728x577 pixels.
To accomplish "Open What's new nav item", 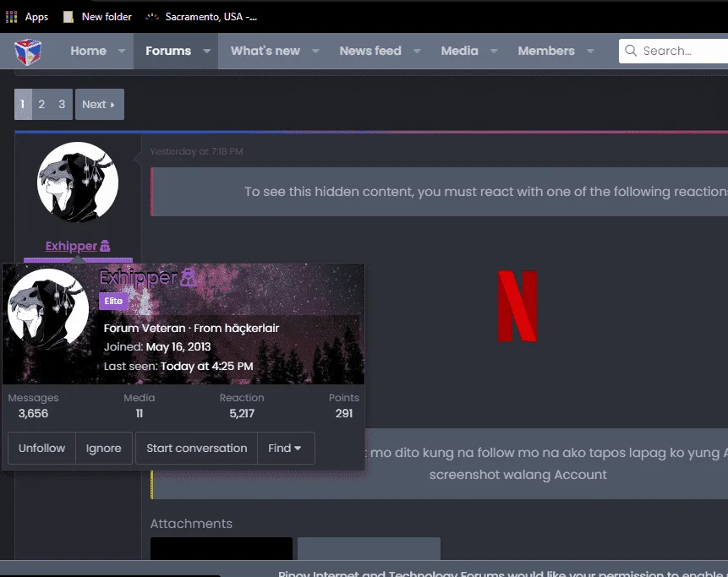I will 265,51.
